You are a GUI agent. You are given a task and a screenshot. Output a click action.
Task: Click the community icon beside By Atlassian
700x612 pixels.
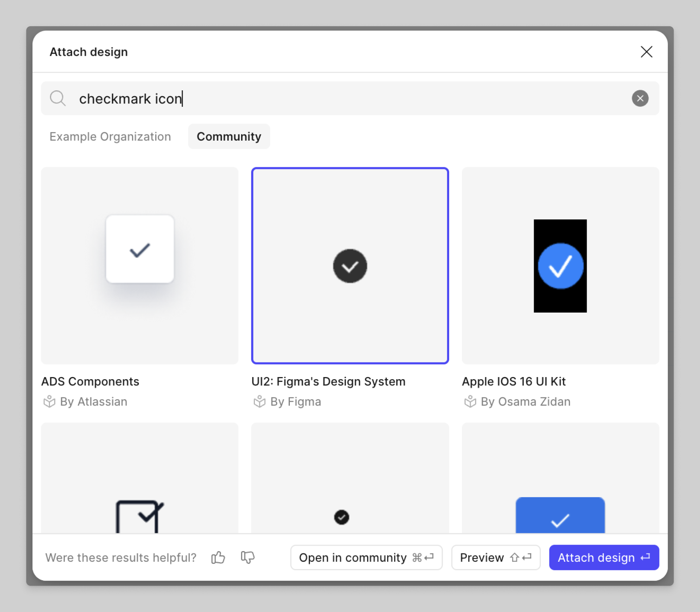[49, 401]
